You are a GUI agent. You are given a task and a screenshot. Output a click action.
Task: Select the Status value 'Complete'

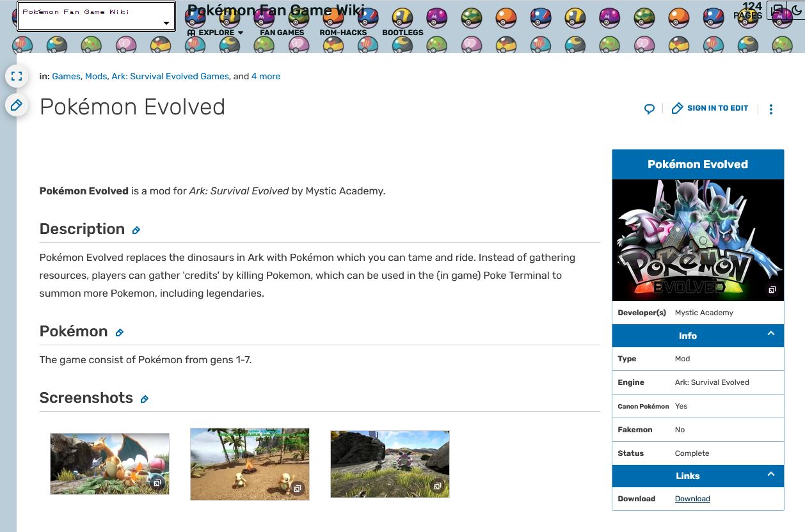point(692,453)
